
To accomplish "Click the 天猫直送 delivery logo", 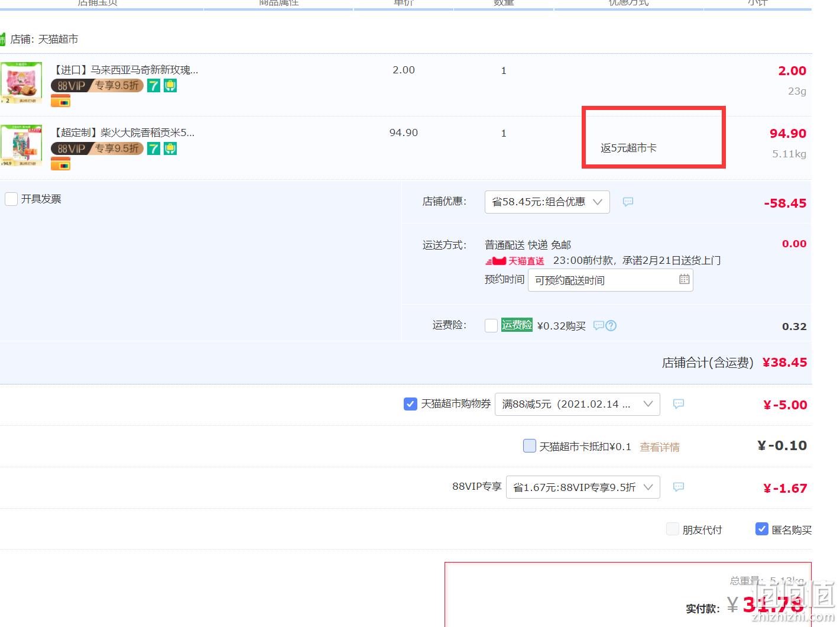I will tap(515, 261).
